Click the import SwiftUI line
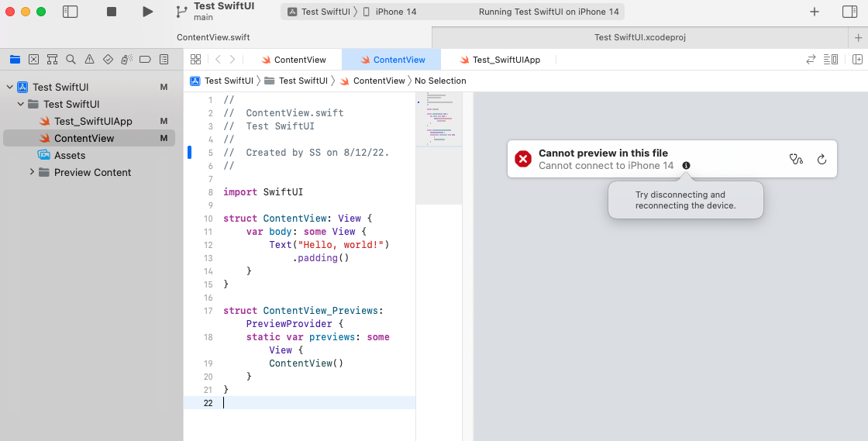Viewport: 868px width, 441px height. 263,192
